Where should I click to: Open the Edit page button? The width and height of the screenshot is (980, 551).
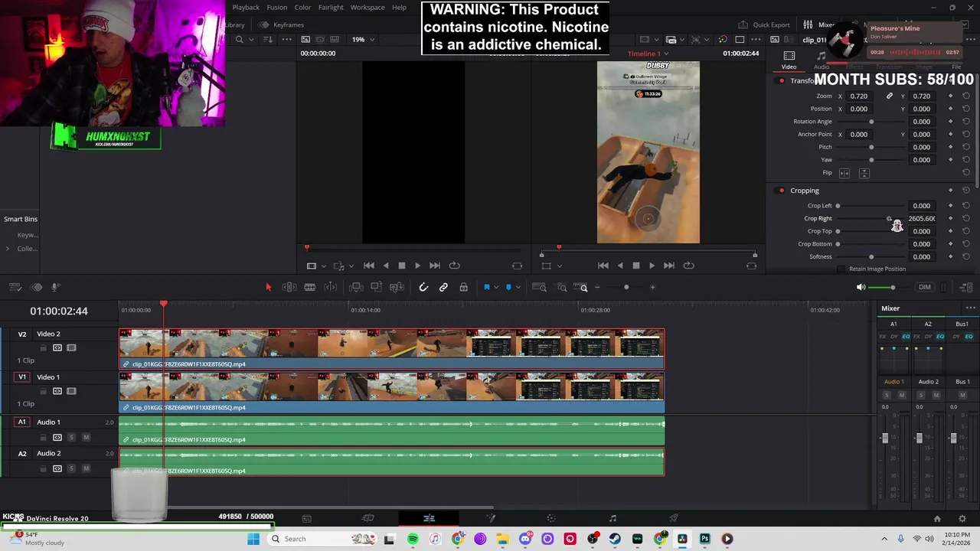tap(429, 518)
